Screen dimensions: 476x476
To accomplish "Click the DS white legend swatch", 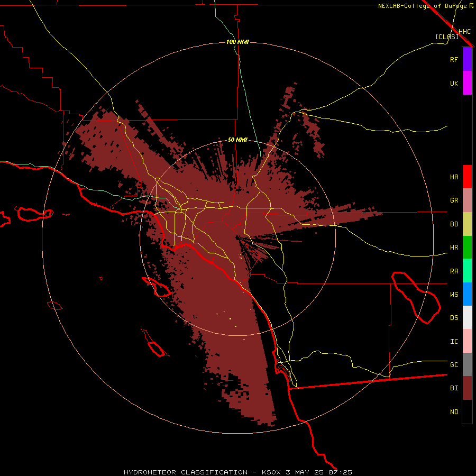I will [467, 317].
